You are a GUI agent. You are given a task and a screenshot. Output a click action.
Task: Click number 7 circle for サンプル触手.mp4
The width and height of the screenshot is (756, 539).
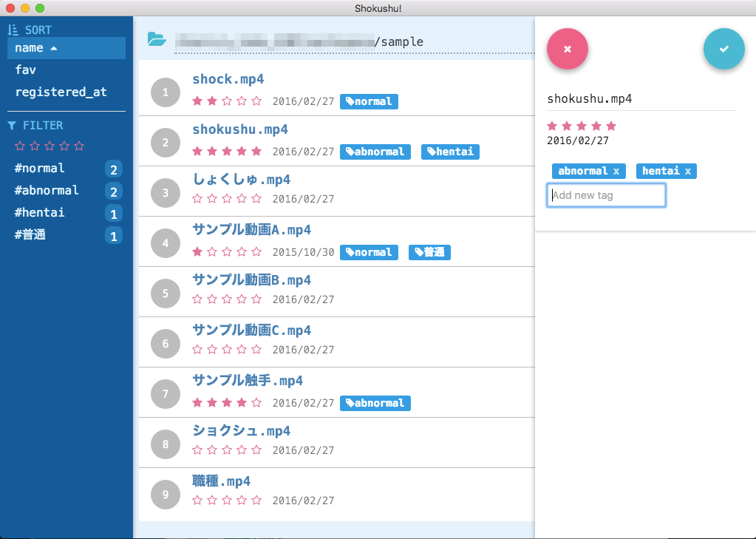point(166,394)
